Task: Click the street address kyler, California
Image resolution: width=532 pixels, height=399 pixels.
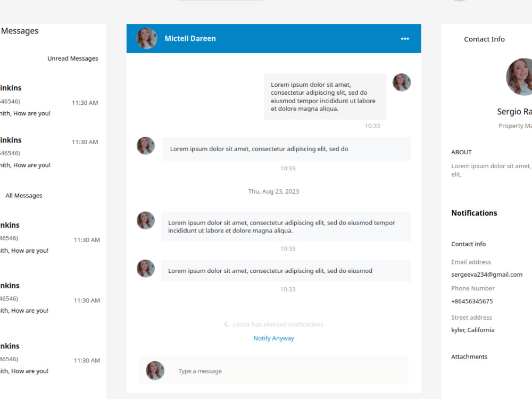Action: pyautogui.click(x=472, y=330)
